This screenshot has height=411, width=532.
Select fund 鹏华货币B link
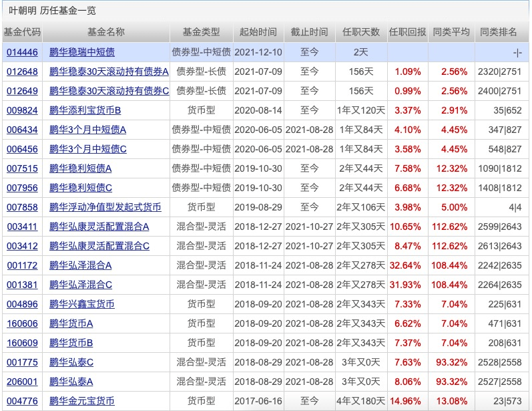(x=71, y=344)
